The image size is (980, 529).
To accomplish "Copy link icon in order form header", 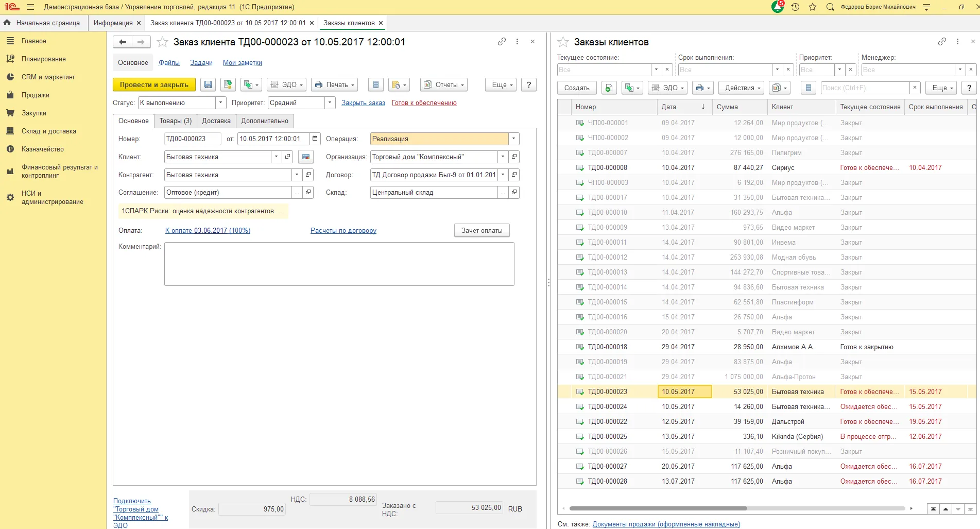I will click(502, 42).
